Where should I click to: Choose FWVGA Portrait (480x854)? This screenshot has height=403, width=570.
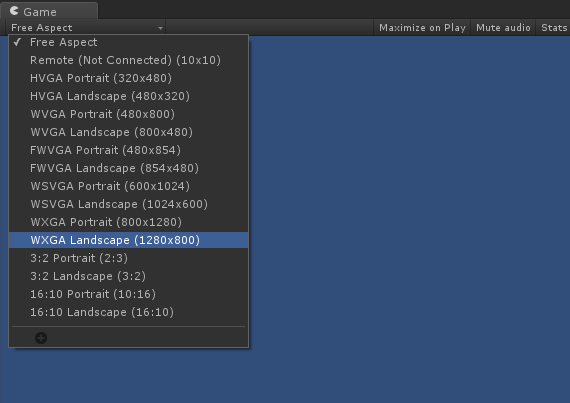coord(129,150)
